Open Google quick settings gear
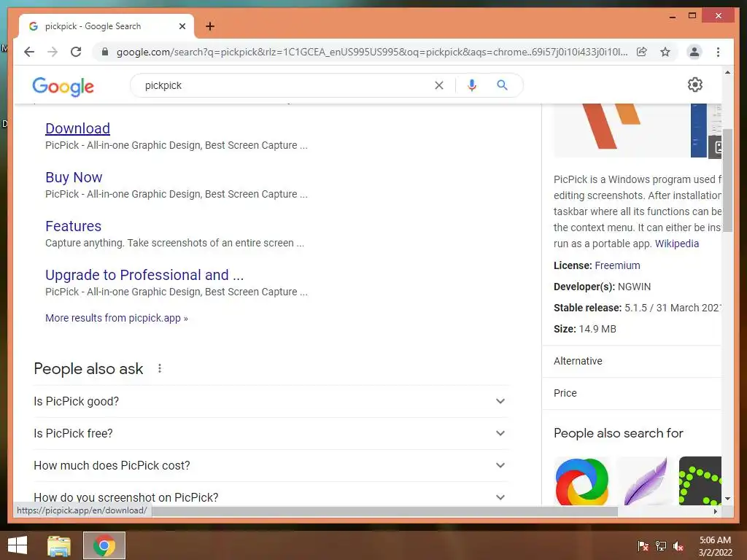The width and height of the screenshot is (747, 560). pos(695,85)
